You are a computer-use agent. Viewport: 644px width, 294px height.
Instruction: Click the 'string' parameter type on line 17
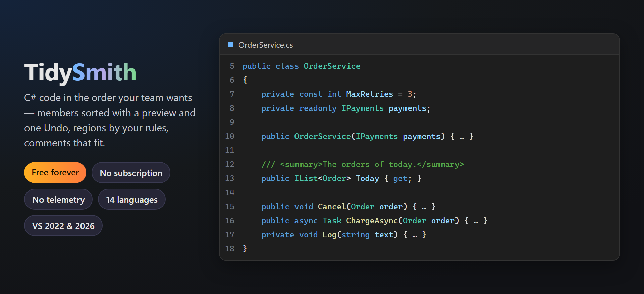tap(356, 235)
